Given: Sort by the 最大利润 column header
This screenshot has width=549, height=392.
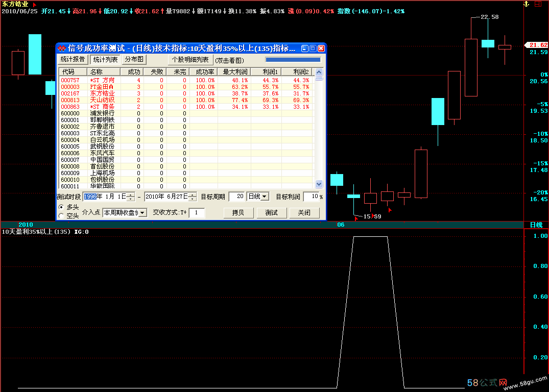Looking at the screenshot, I should pyautogui.click(x=234, y=72).
